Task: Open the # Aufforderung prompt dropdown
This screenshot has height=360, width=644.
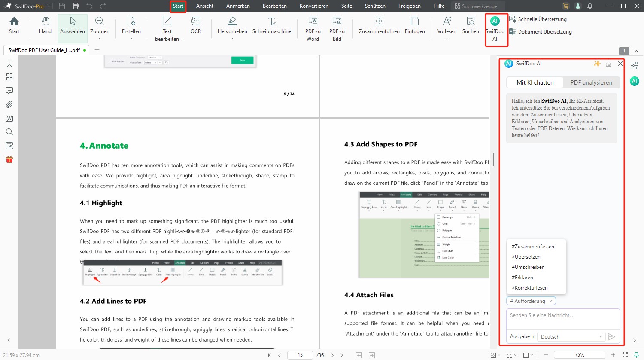Action: pos(531,301)
